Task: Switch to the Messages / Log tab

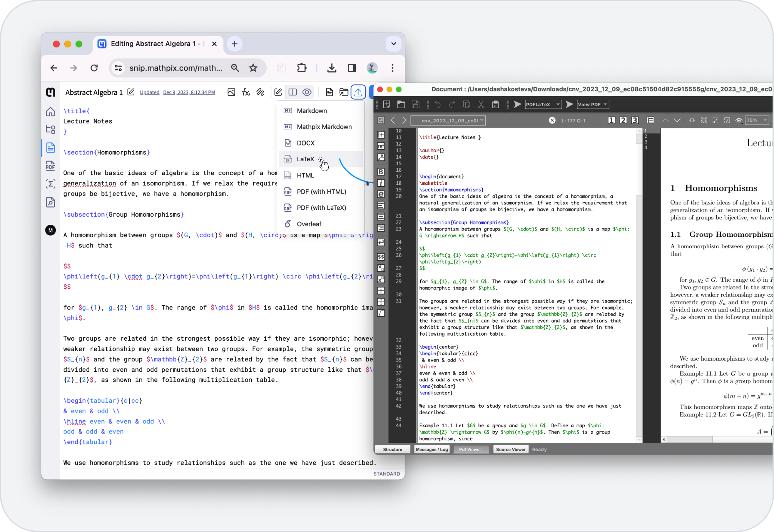Action: 431,449
